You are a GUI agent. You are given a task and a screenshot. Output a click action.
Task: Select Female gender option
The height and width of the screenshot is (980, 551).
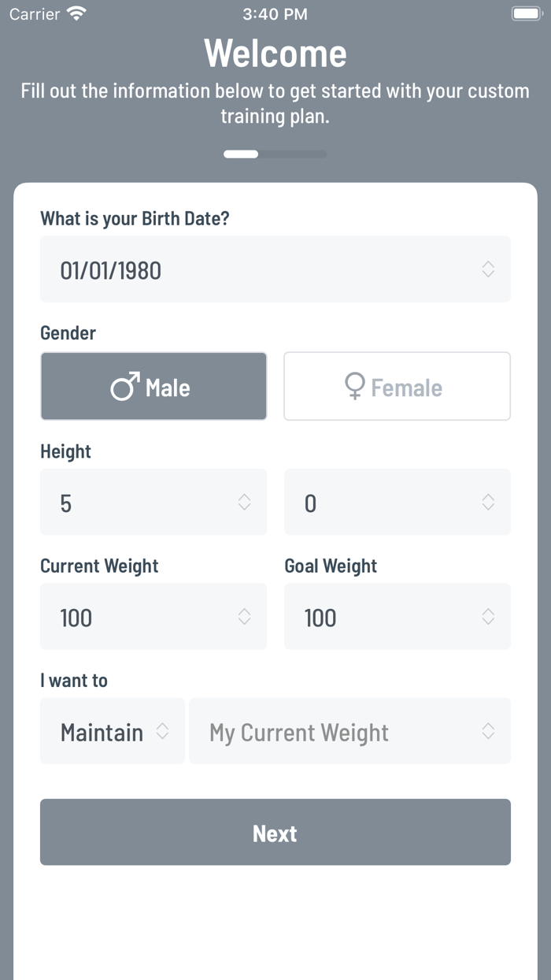(397, 386)
